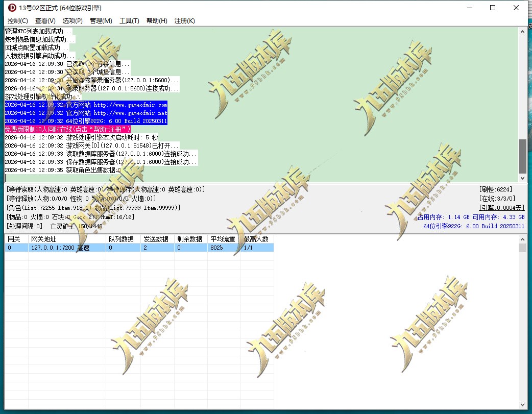
Task: Click log line 炼制物品信息加载成功
Action: click(40, 39)
